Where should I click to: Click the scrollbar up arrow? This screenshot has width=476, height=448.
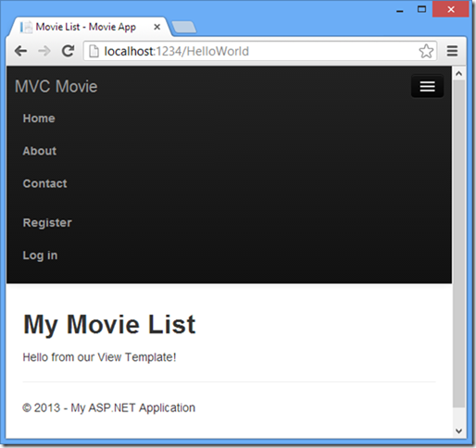[458, 74]
